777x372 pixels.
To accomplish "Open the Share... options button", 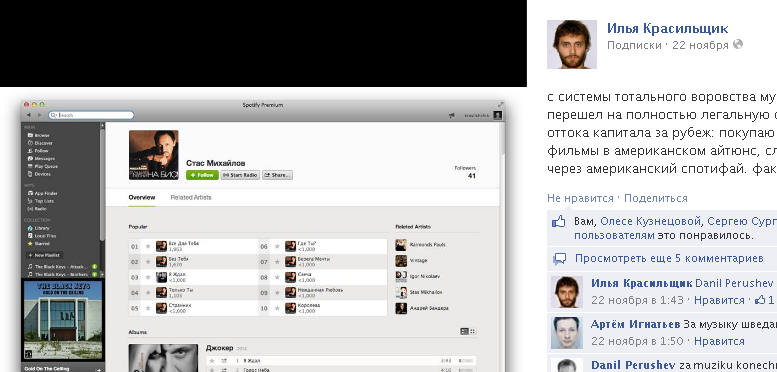I will point(278,175).
